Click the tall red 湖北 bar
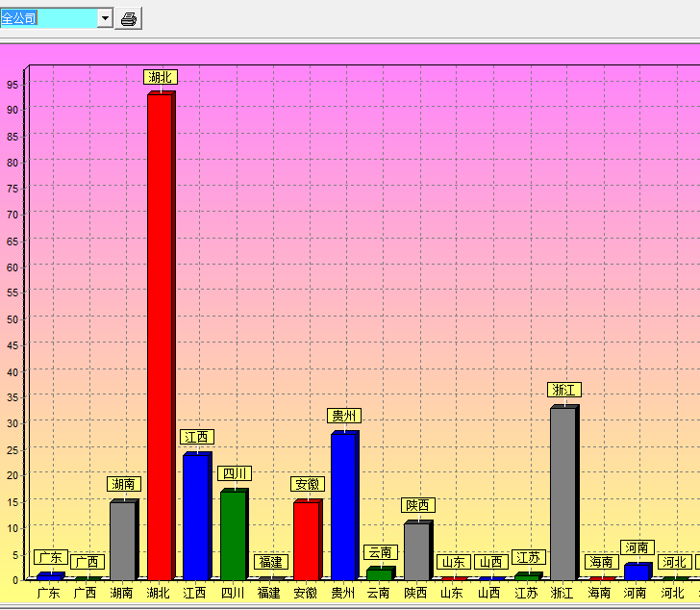700x610 pixels. 160,337
